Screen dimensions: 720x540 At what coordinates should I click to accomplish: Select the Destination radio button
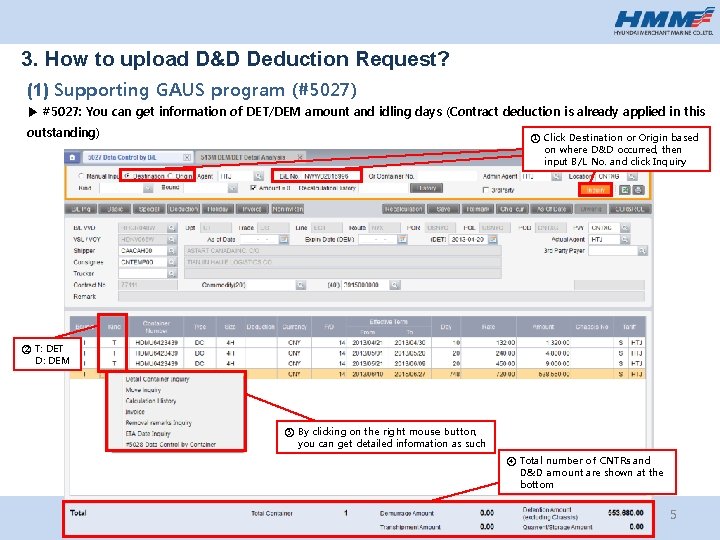pos(127,176)
